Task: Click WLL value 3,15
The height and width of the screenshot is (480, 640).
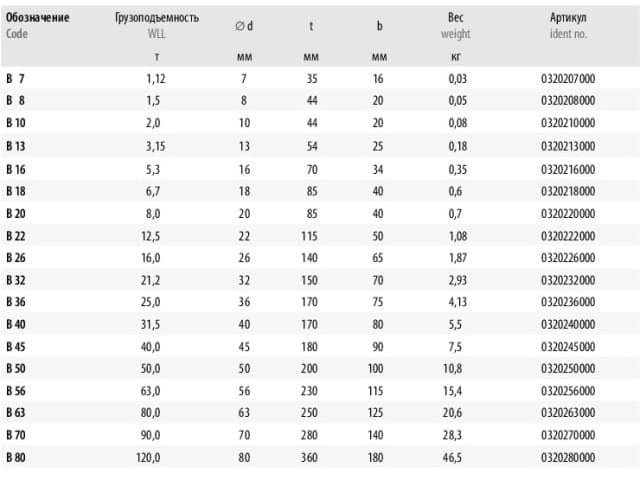Action: [x=156, y=146]
